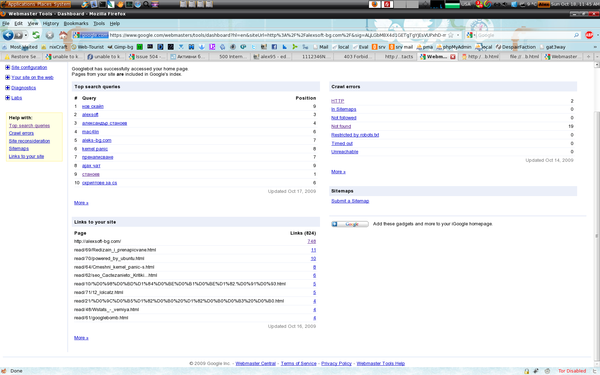Switch to the Restore Session tab
Screen dimensions: 600x375
pos(21,57)
